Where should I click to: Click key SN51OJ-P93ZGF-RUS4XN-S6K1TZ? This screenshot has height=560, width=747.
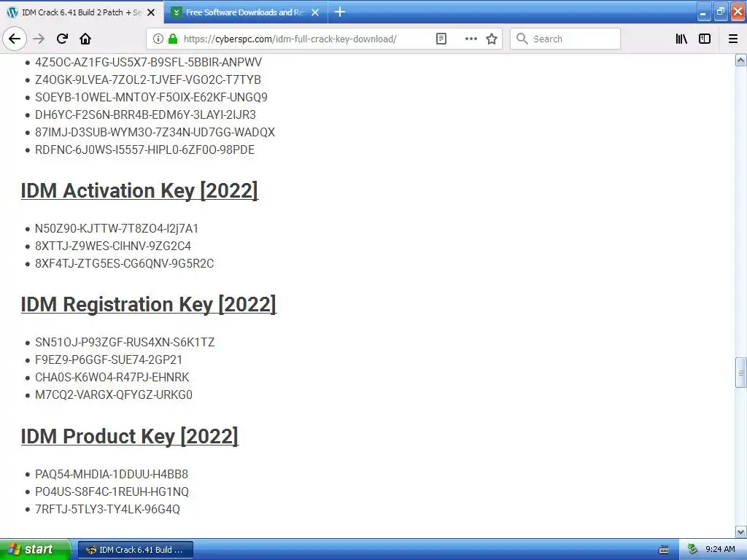click(125, 343)
